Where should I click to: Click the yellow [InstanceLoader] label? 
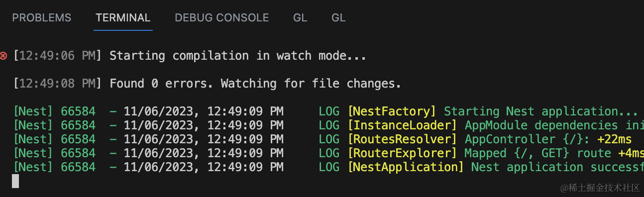[x=402, y=125]
